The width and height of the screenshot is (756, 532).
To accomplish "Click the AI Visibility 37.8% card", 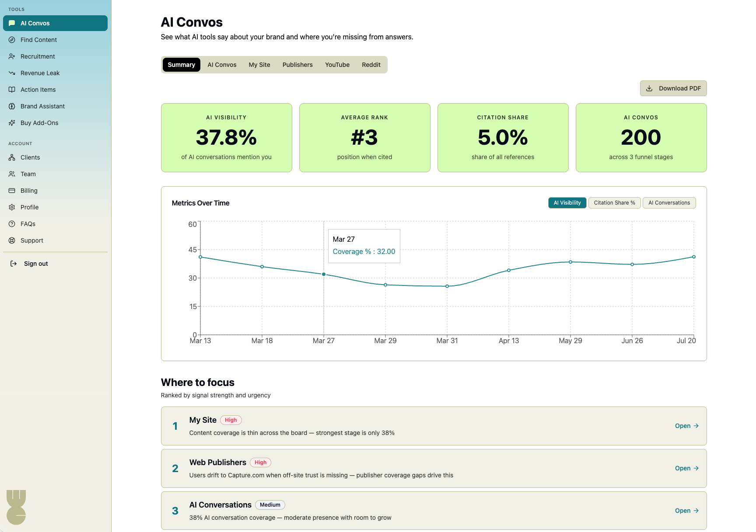I will tap(227, 138).
